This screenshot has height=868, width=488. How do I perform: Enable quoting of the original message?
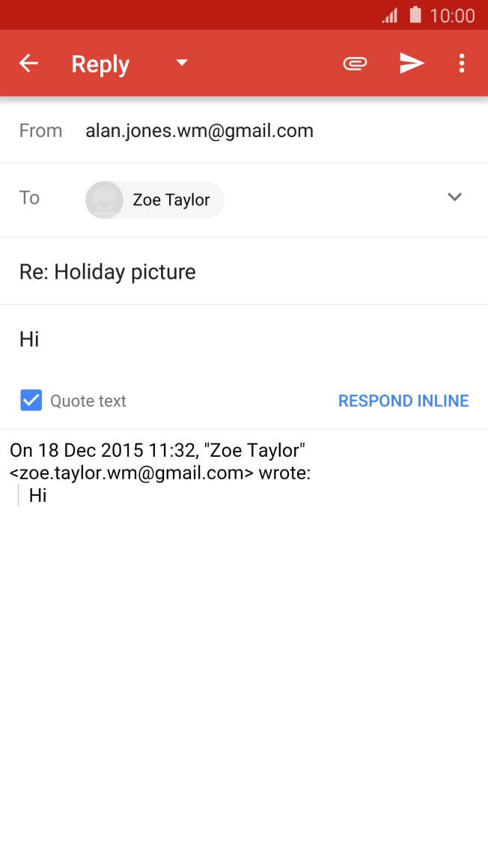coord(31,401)
